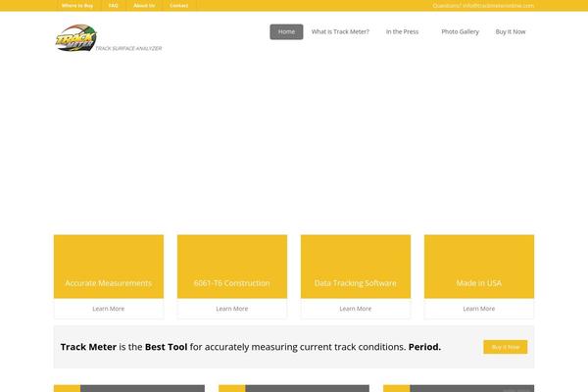Learn More under Accurate Measurements
Viewport: 588px width, 392px height.
(x=109, y=309)
